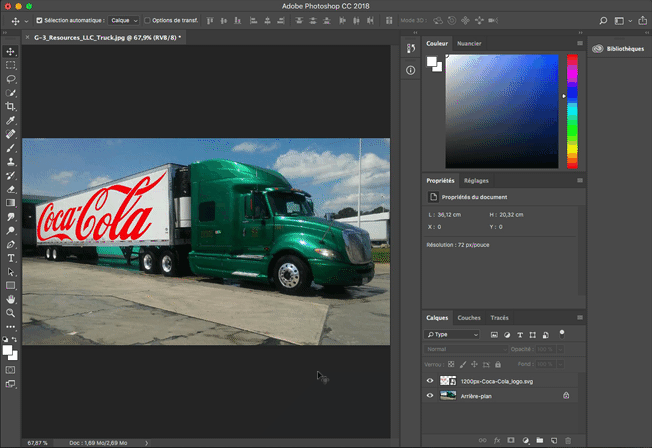This screenshot has width=652, height=448.
Task: Expand the status bar info arrow
Action: pos(146,443)
